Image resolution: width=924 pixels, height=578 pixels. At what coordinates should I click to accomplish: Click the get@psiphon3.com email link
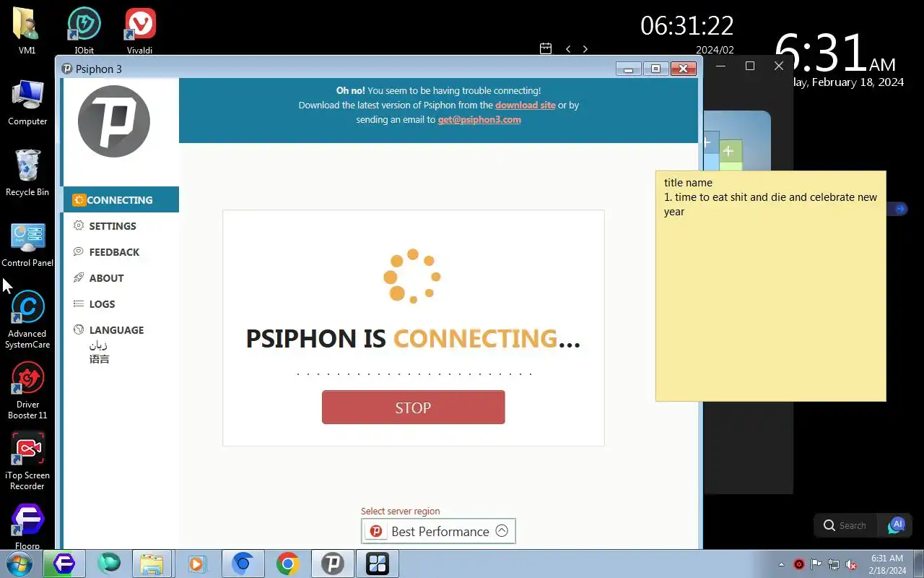[479, 119]
